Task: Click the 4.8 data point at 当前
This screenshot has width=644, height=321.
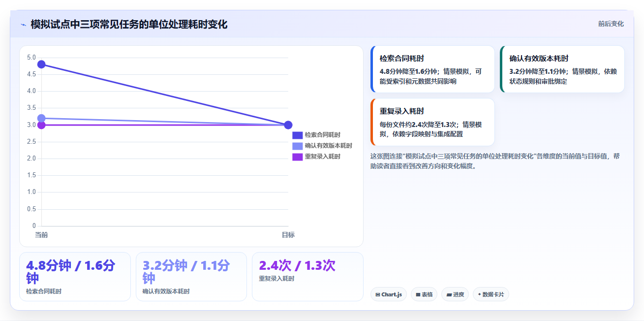Action: pyautogui.click(x=41, y=64)
